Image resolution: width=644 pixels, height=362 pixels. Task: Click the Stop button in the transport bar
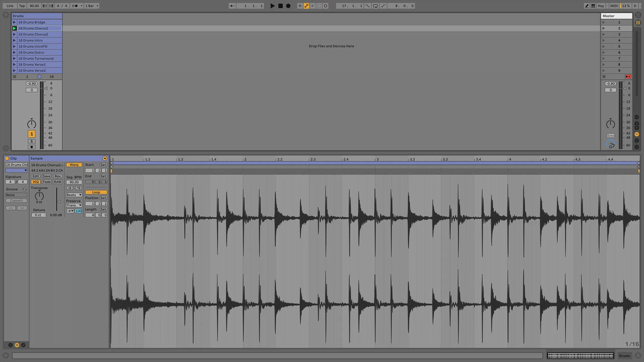pyautogui.click(x=280, y=6)
